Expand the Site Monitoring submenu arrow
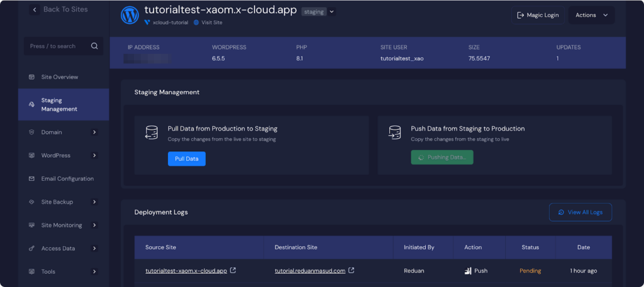 tap(94, 225)
